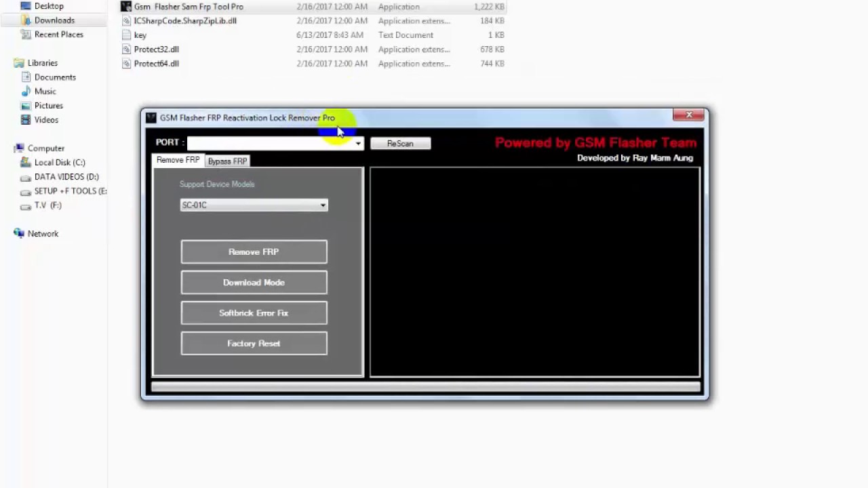Click the black log output area
The image size is (868, 488).
pyautogui.click(x=534, y=272)
